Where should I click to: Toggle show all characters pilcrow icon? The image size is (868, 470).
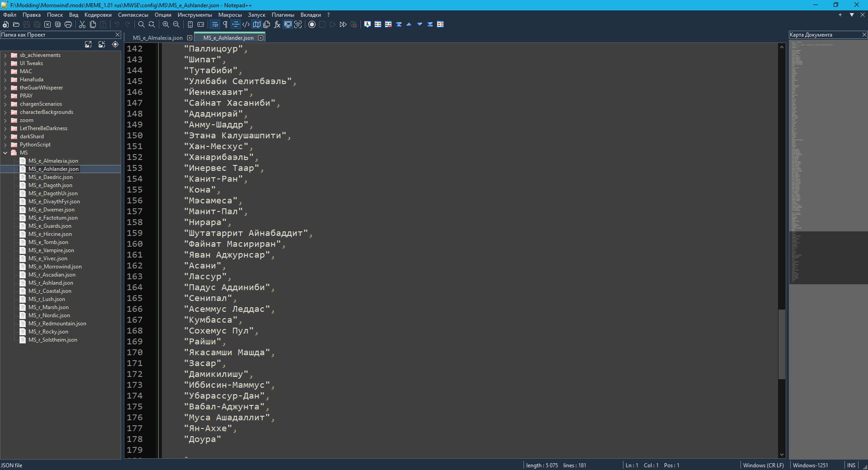point(225,24)
